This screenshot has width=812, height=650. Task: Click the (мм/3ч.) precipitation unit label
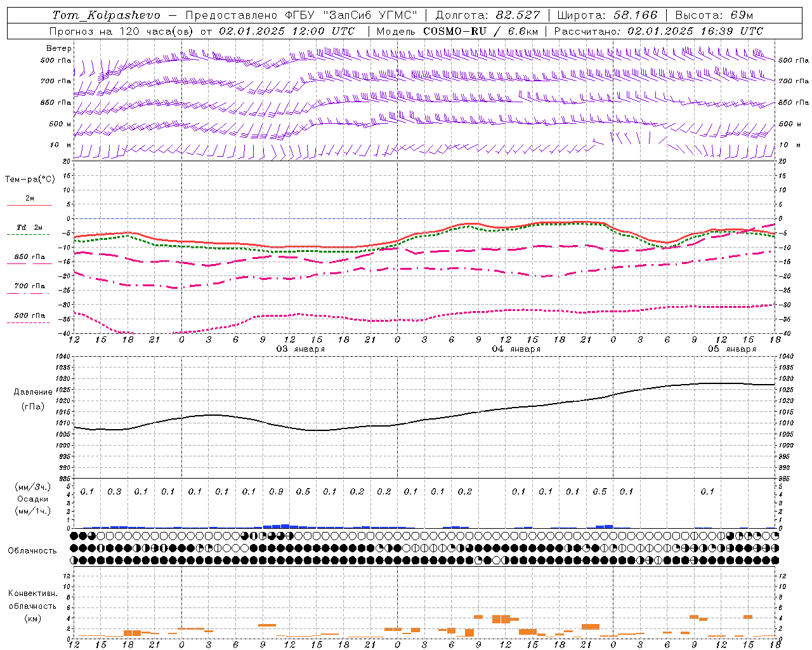point(33,487)
